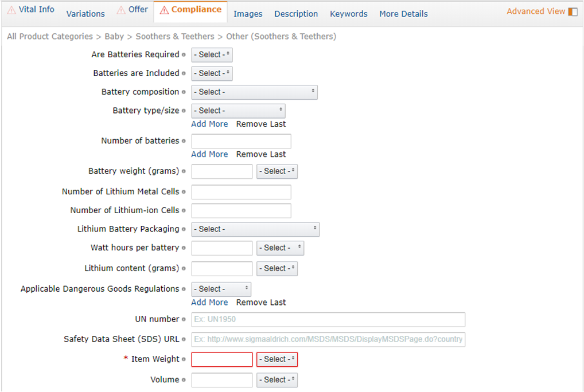The image size is (584, 392).
Task: Click the warning triangle on Offer tab
Action: click(x=121, y=10)
